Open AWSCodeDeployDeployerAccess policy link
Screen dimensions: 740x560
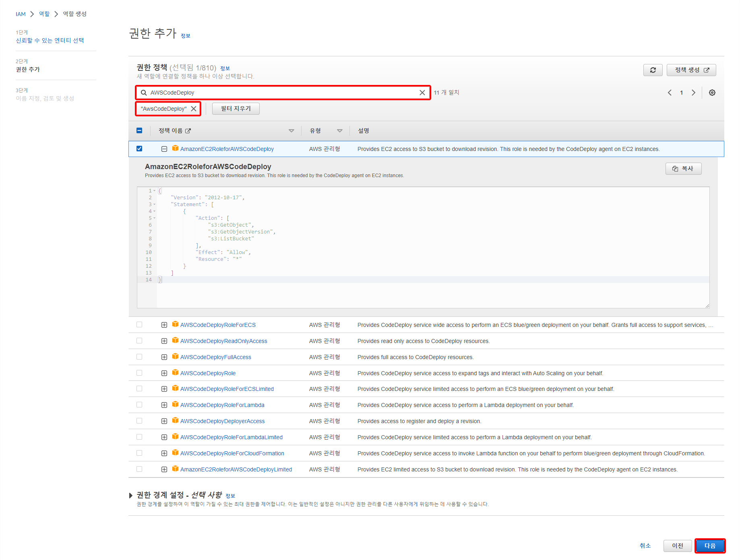[222, 421]
